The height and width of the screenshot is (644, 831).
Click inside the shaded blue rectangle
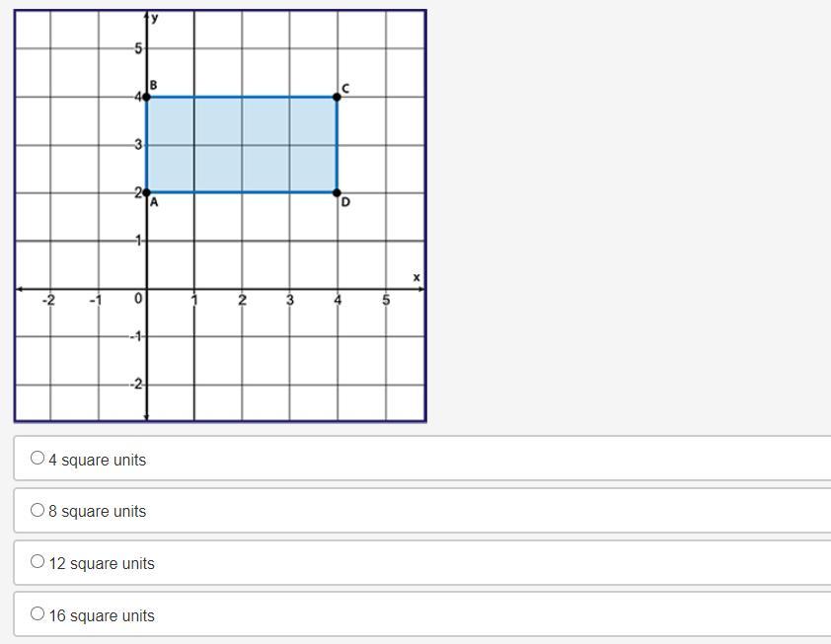(x=242, y=145)
